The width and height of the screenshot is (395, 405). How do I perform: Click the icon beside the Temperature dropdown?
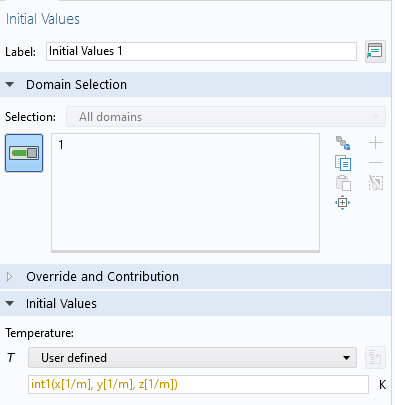(x=375, y=358)
